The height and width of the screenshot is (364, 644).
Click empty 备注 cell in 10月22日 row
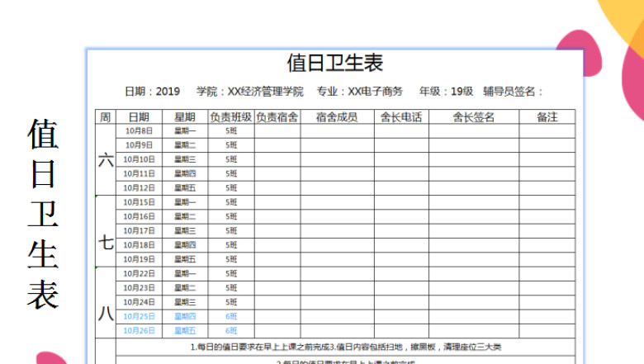point(547,274)
